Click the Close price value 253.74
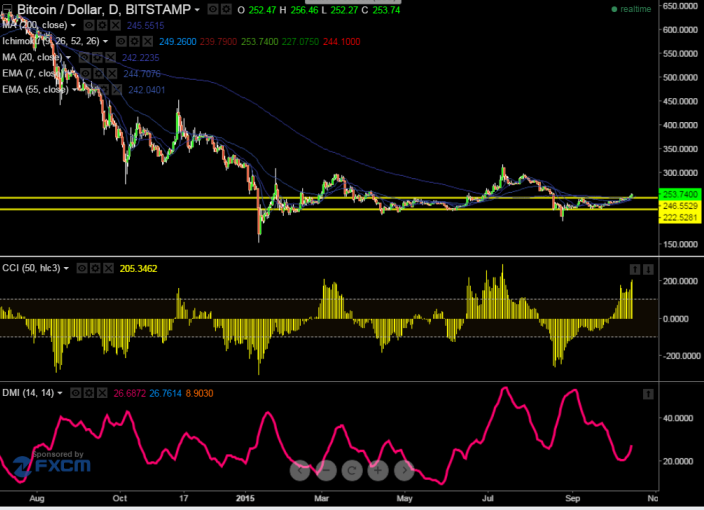 coord(386,10)
